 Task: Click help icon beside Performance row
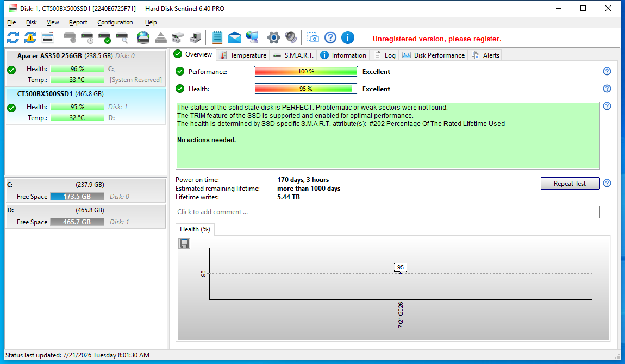(607, 71)
